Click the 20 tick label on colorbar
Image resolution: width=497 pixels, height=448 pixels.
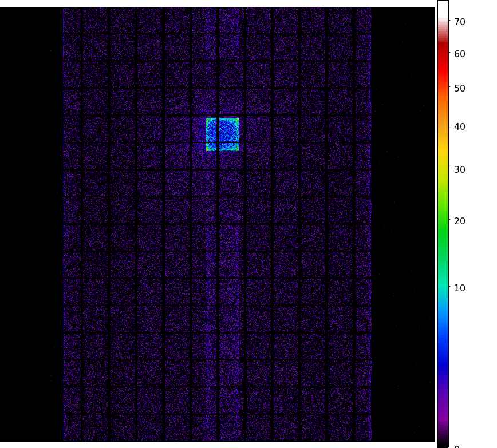(x=460, y=221)
